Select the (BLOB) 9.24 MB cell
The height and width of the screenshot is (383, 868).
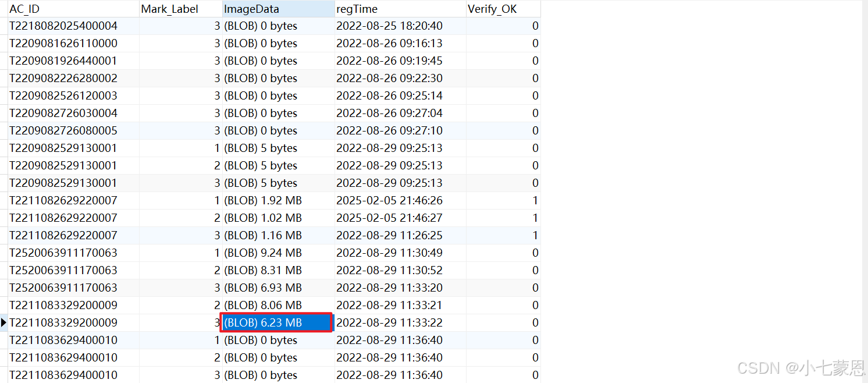coord(279,253)
